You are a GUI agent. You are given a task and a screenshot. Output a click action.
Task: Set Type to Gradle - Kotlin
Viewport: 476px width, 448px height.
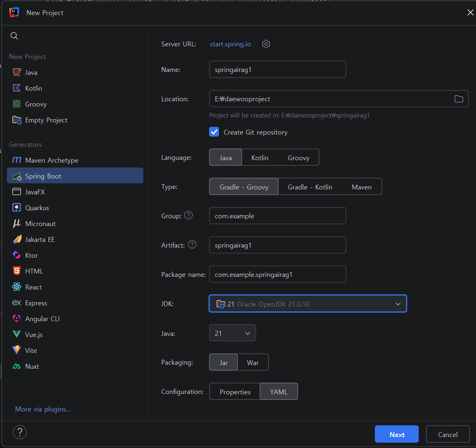point(310,187)
